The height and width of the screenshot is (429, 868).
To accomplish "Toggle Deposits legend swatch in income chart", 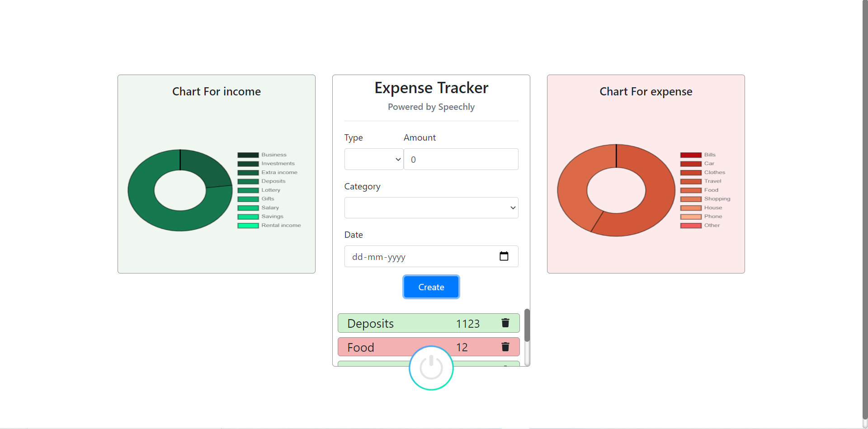I will [x=248, y=181].
